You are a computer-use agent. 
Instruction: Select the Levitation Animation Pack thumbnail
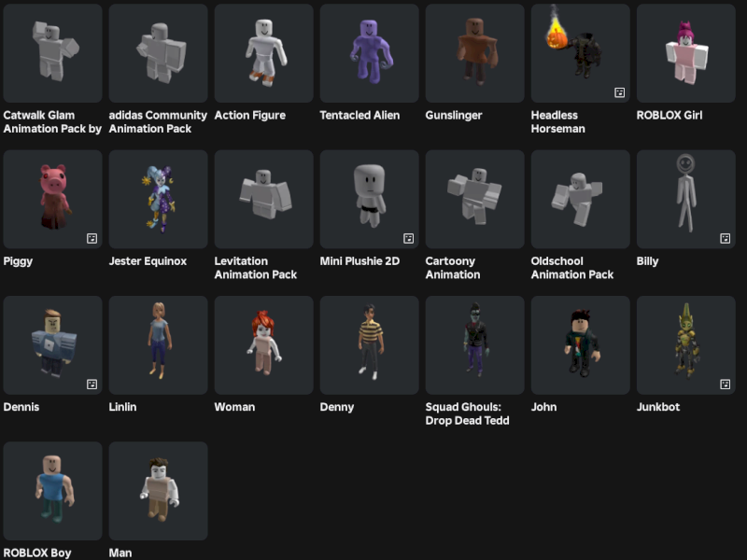(x=264, y=199)
